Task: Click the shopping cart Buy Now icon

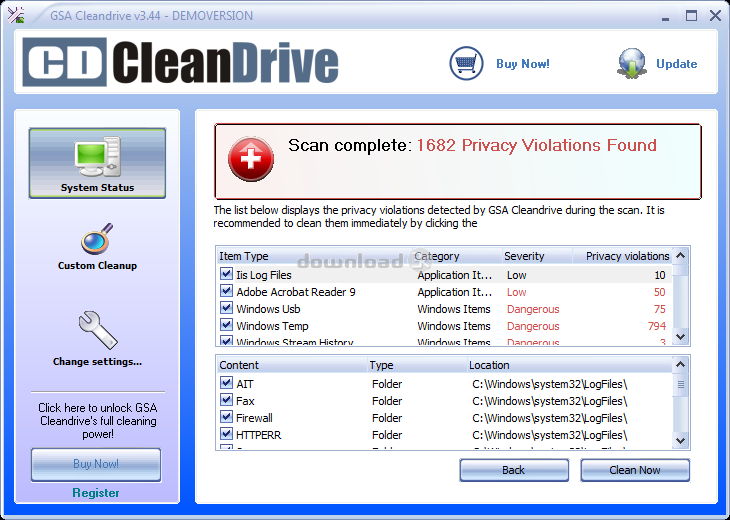Action: pos(466,63)
